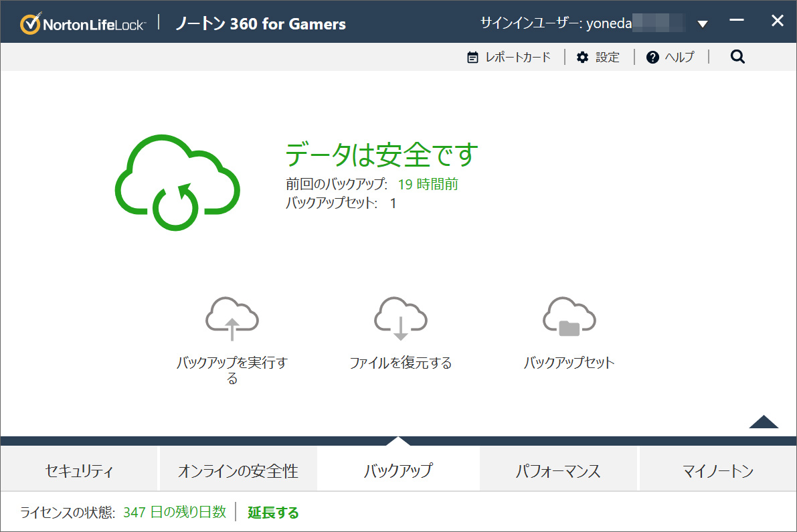Click the 347 日の残り日数 license text
797x532 pixels.
[x=175, y=512]
